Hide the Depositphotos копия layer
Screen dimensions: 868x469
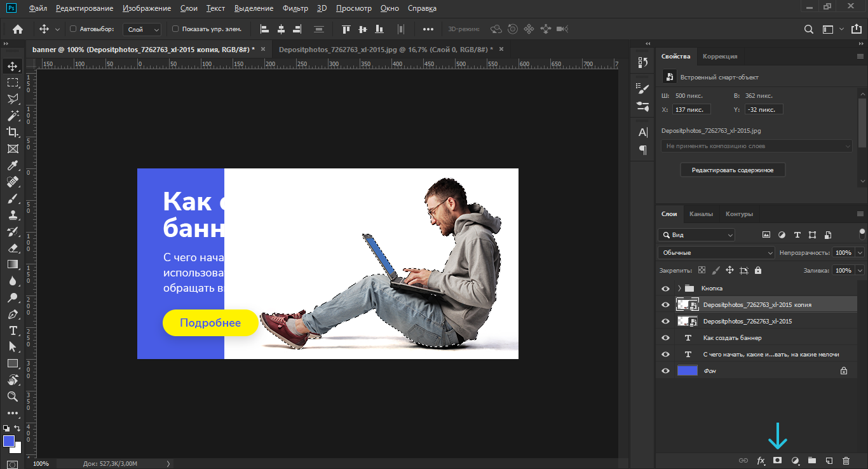pyautogui.click(x=665, y=304)
